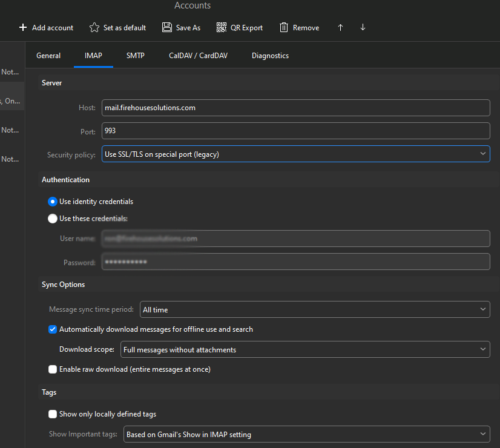The width and height of the screenshot is (500, 448).
Task: Click the Host input field
Action: point(295,108)
